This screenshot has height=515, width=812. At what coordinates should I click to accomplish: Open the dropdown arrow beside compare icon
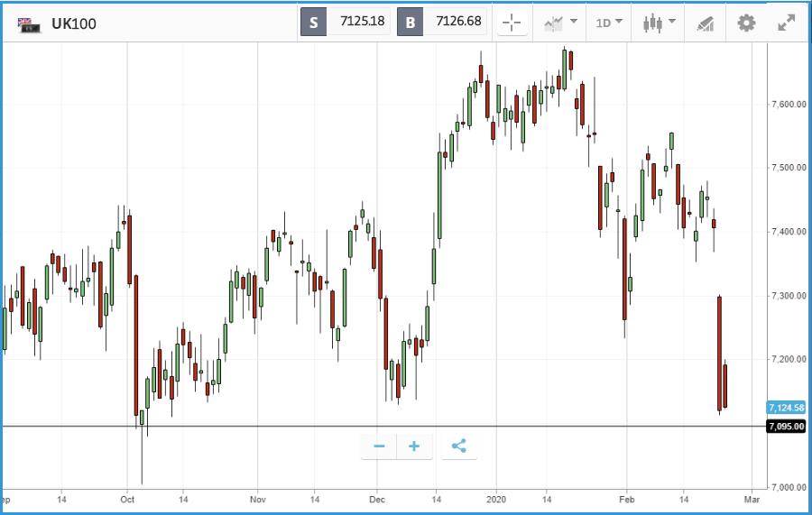pyautogui.click(x=574, y=22)
